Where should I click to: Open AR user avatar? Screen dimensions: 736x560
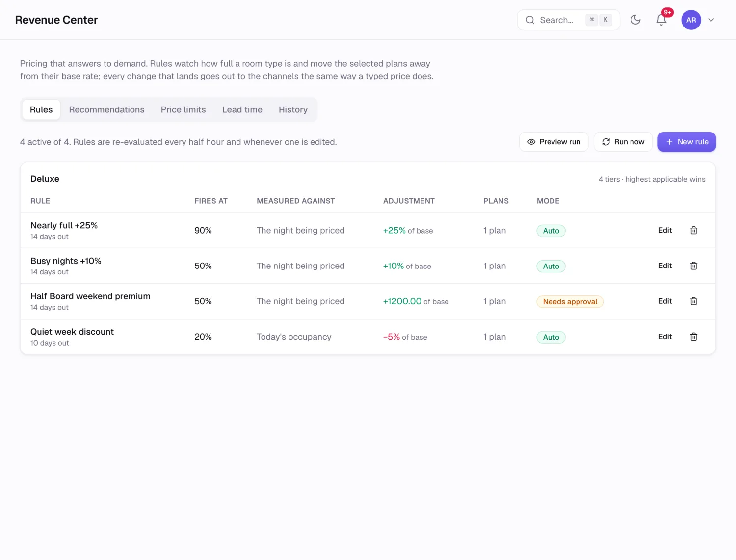click(691, 20)
